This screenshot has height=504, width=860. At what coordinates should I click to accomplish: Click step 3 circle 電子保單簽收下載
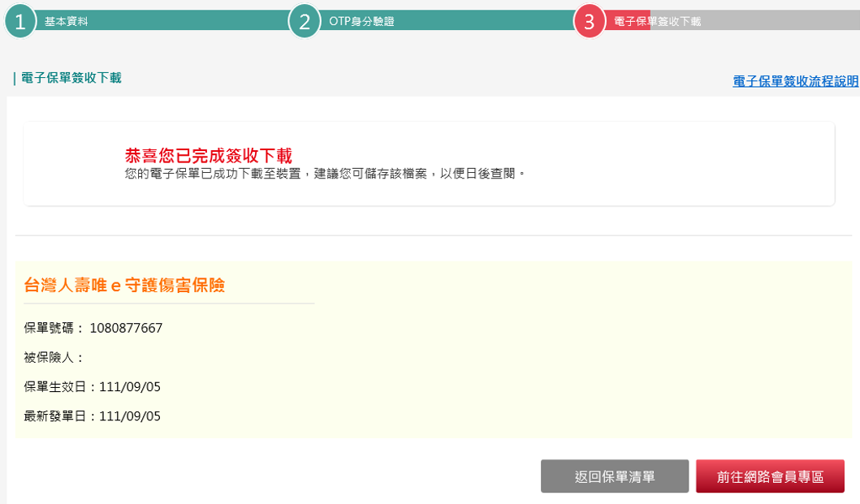(x=589, y=21)
